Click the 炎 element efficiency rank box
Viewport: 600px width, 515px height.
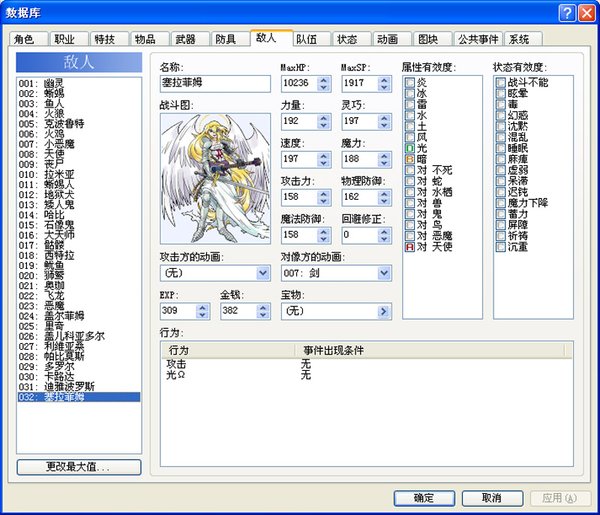tap(410, 82)
